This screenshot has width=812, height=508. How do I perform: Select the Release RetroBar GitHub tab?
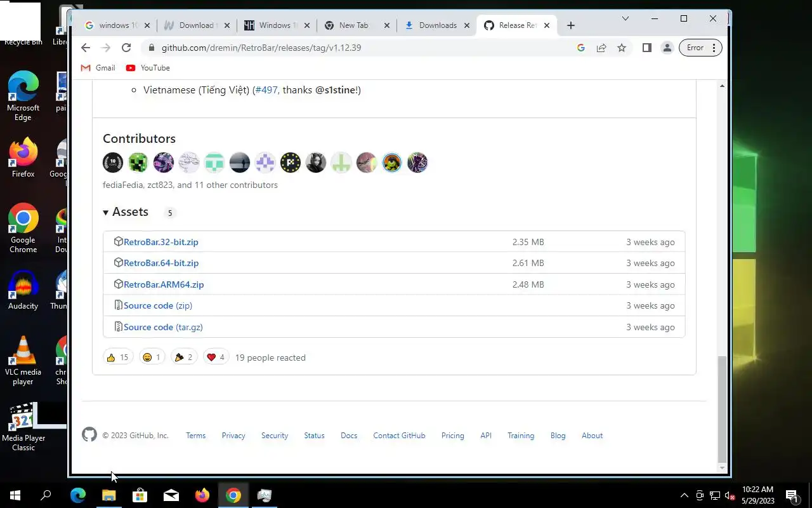click(517, 25)
